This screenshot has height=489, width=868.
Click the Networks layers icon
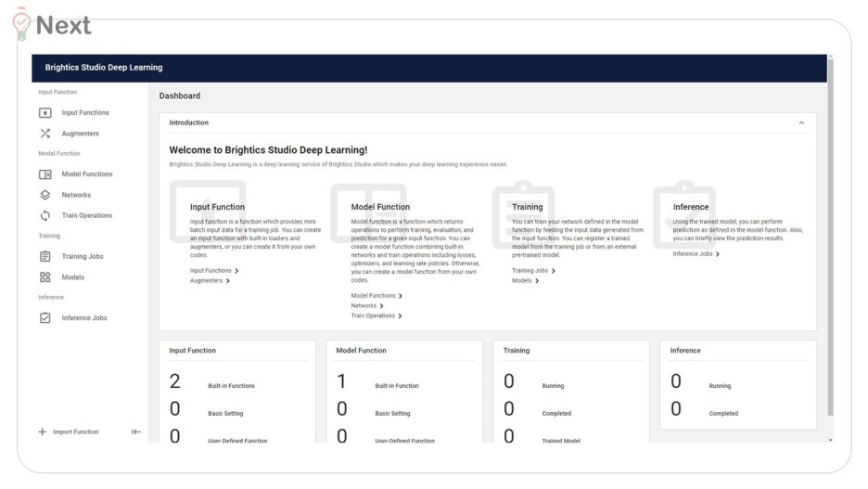tap(45, 195)
